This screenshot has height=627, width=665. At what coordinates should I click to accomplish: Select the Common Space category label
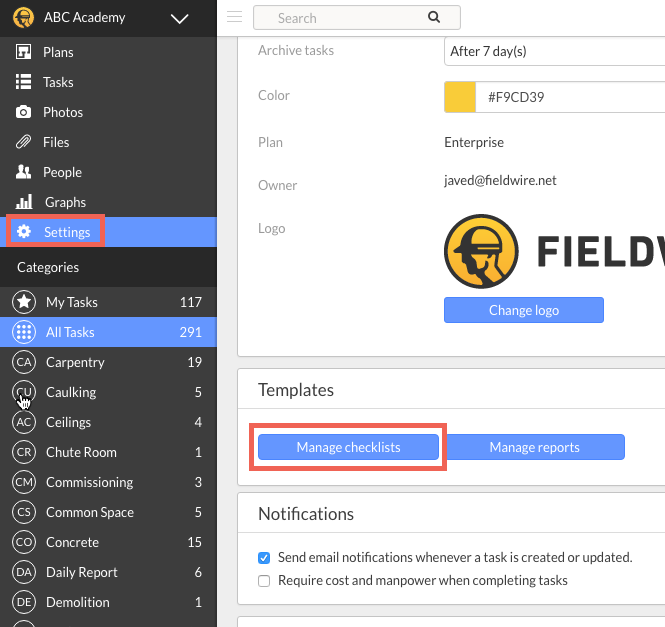[90, 512]
